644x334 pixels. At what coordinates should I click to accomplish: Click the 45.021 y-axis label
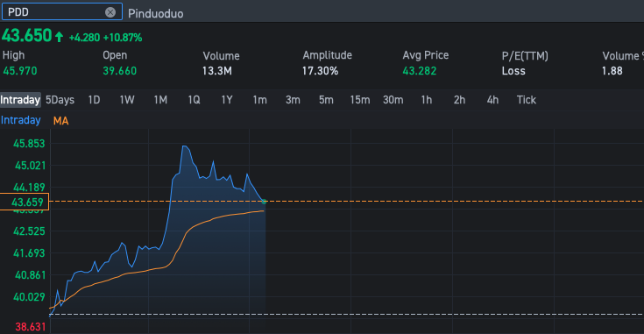pyautogui.click(x=30, y=166)
